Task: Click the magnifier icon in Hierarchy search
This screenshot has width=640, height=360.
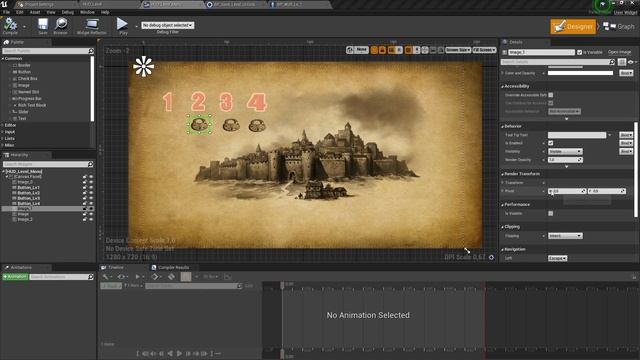Action: (91, 164)
